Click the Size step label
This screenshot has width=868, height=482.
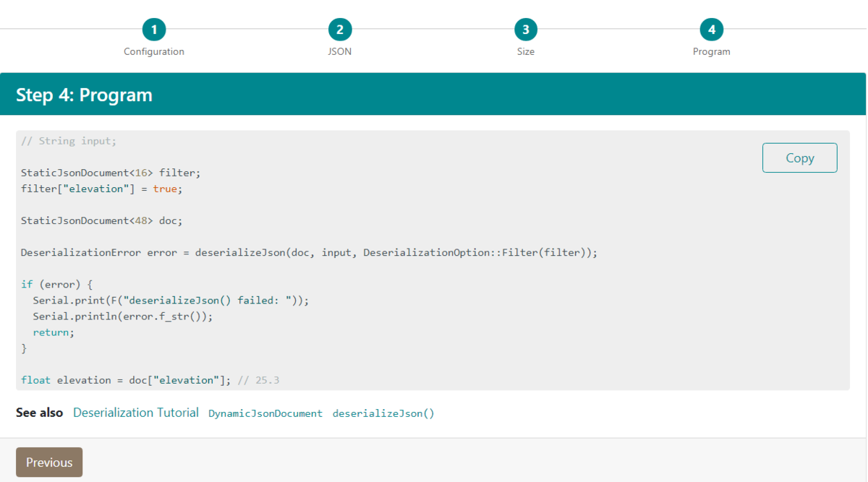click(x=526, y=52)
